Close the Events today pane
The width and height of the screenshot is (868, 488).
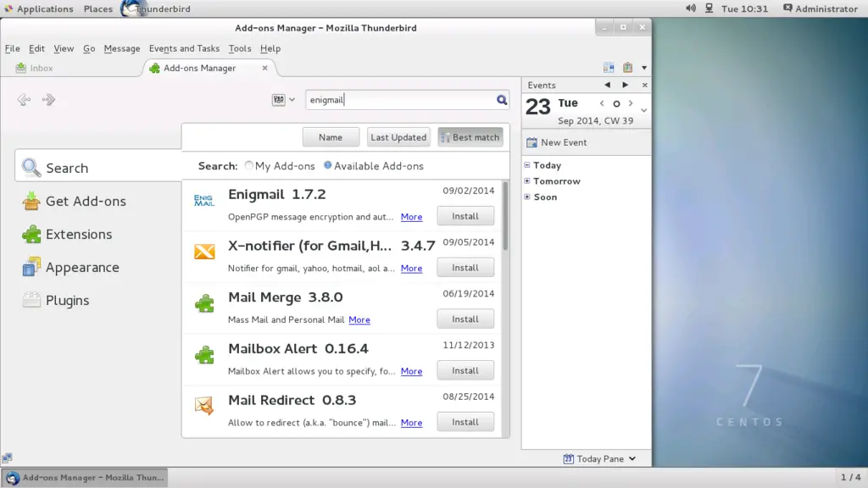click(x=644, y=86)
